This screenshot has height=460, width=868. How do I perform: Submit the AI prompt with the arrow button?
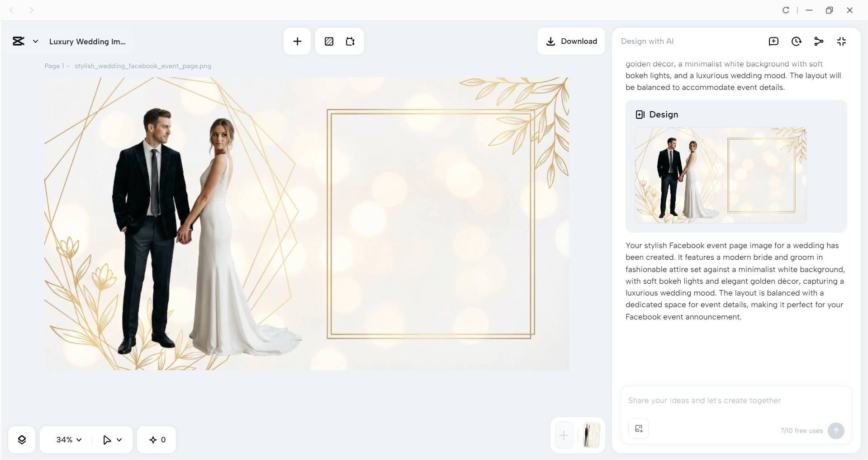tap(836, 431)
